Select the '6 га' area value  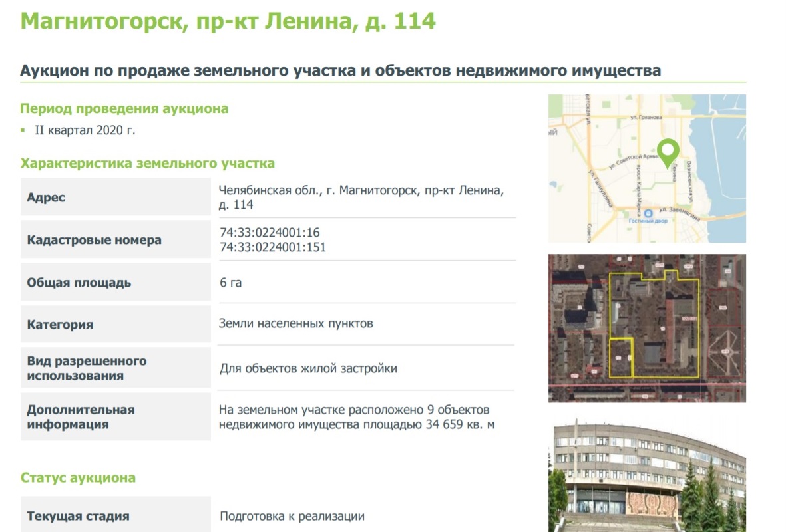coord(230,283)
